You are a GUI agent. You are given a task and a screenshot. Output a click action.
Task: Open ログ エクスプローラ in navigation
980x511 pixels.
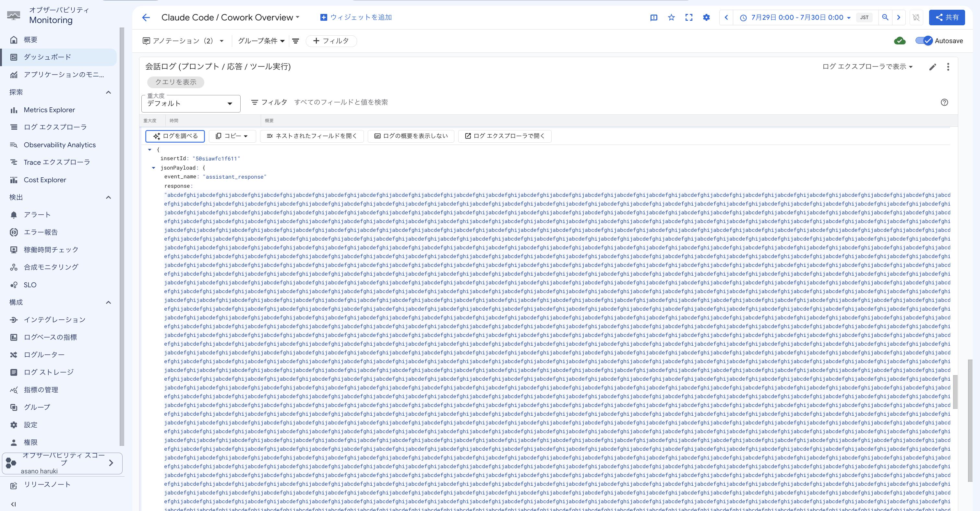pyautogui.click(x=59, y=127)
